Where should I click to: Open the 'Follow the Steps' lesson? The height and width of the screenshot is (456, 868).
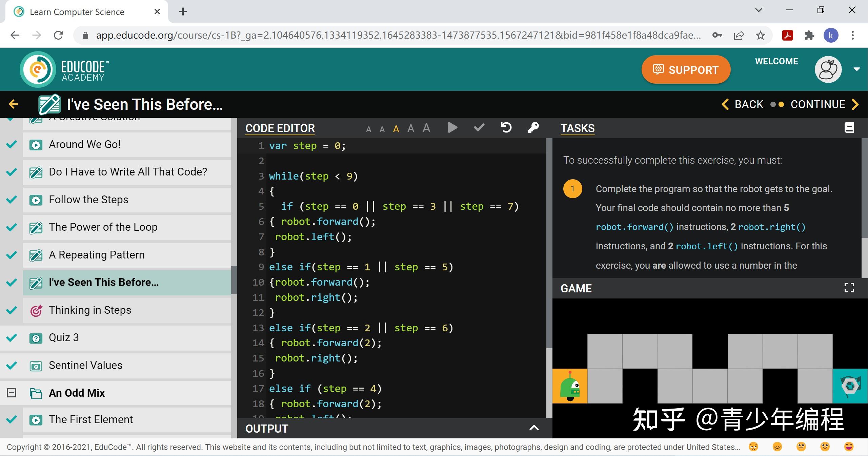point(127,200)
